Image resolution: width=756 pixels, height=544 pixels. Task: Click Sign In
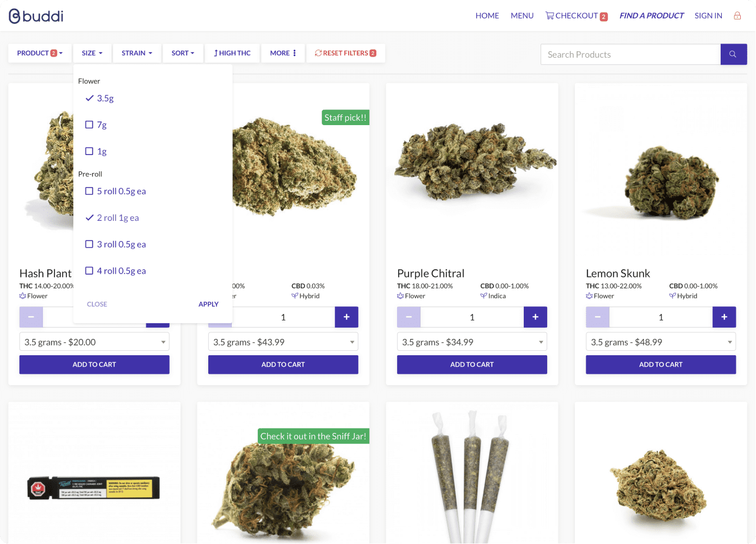708,16
